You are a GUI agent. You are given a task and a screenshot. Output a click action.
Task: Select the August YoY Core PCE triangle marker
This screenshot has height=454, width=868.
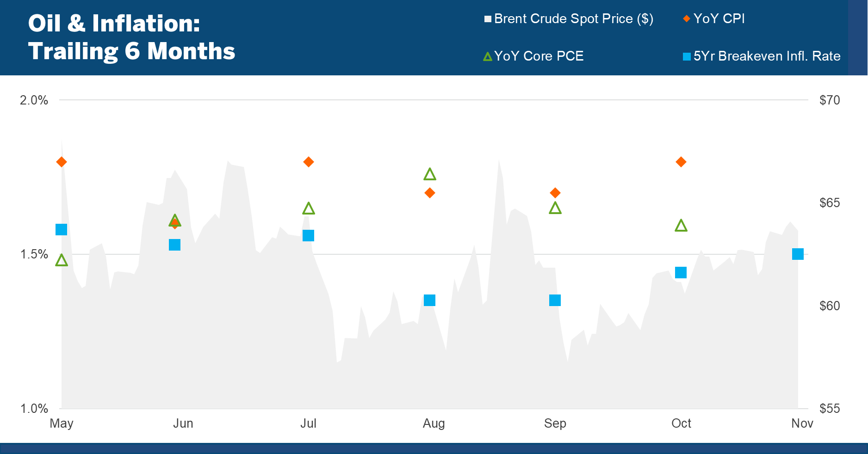pos(430,174)
